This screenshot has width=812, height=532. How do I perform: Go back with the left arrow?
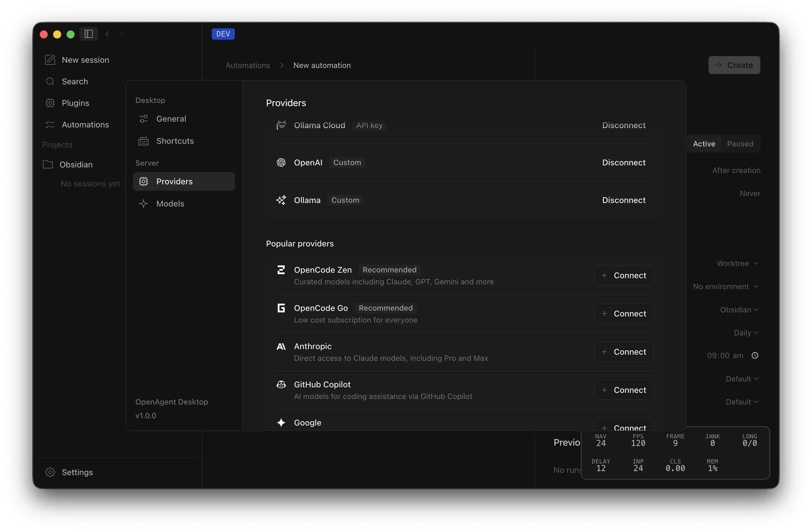(x=107, y=34)
